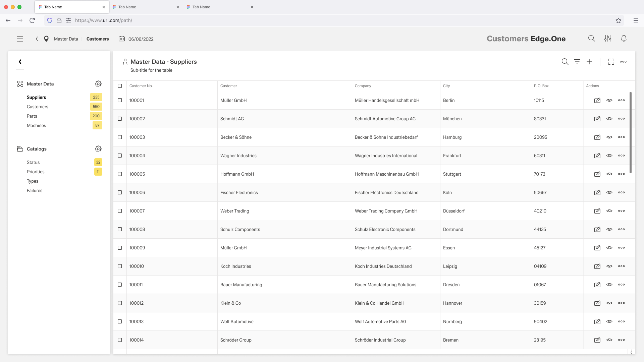Check the row 100001 checkbox
Viewport: 644px width, 362px height.
[x=120, y=100]
